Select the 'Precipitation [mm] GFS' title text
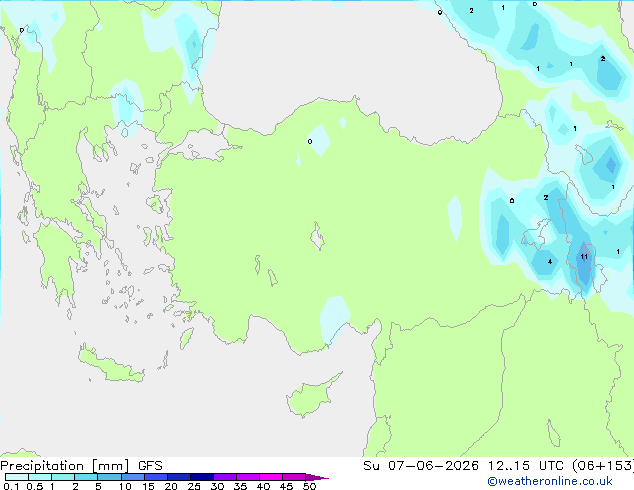Screen dimensions: 634x490 (x=81, y=466)
